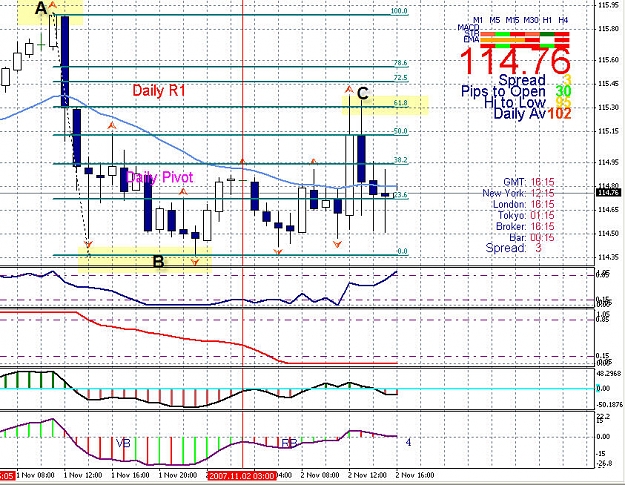Click the 48.2968 indicator scale value
The width and height of the screenshot is (625, 485).
coord(609,374)
